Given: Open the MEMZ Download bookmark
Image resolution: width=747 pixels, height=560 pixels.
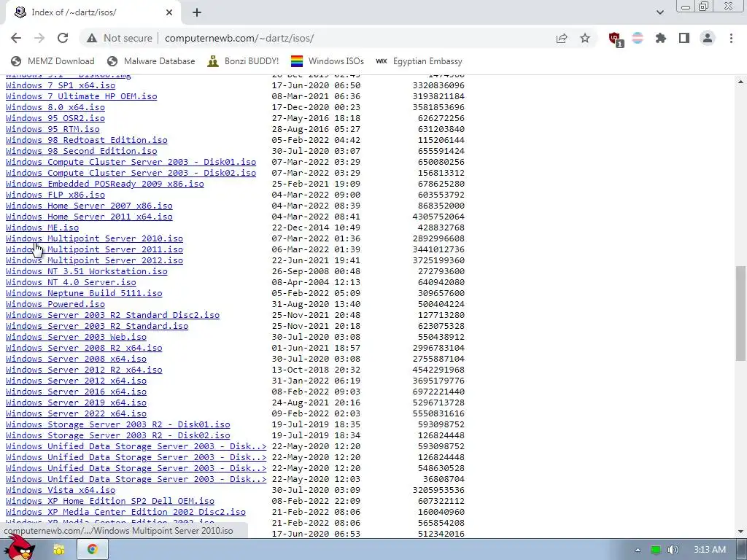Looking at the screenshot, I should [53, 61].
